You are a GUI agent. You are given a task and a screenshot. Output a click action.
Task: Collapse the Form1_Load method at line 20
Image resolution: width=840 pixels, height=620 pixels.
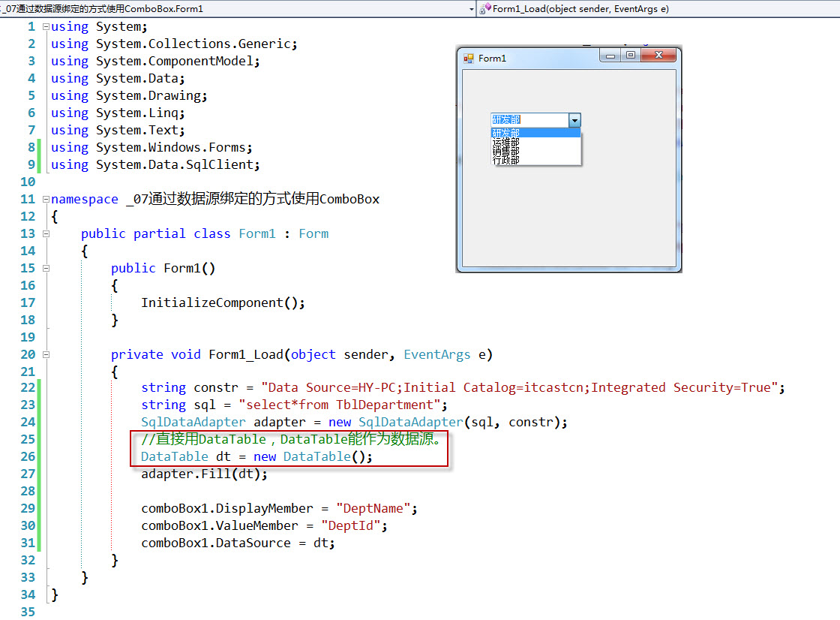tap(46, 354)
